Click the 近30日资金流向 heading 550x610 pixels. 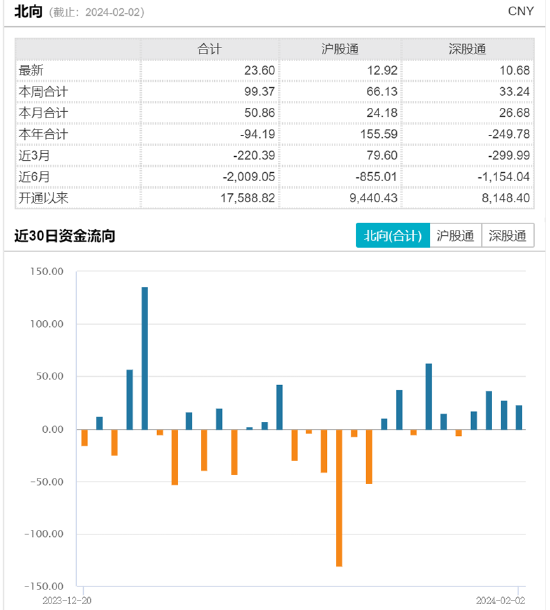tap(65, 236)
